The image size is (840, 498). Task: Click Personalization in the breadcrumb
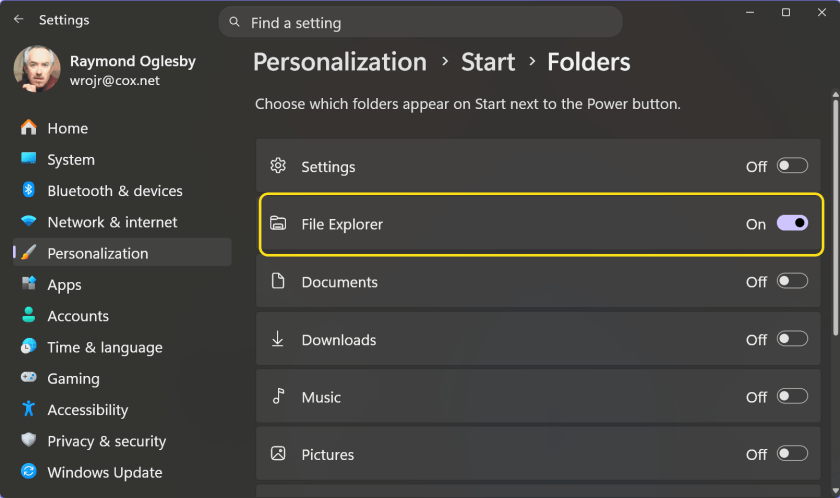(x=340, y=62)
